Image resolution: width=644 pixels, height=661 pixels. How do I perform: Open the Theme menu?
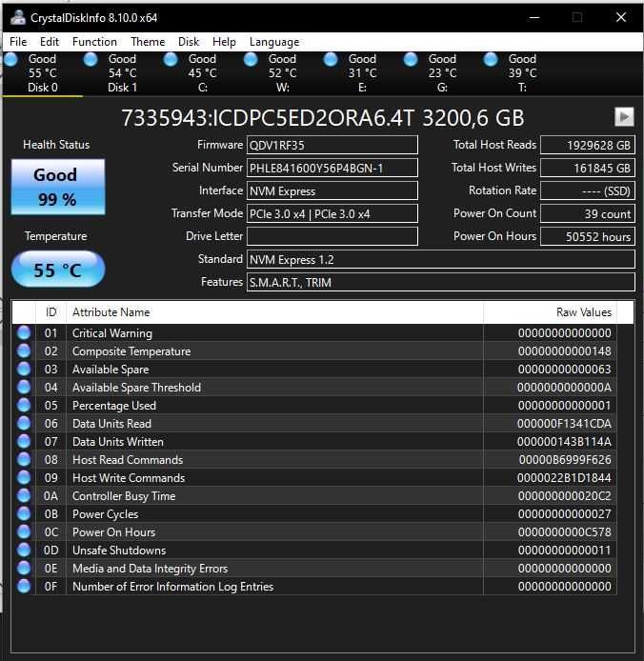point(148,42)
